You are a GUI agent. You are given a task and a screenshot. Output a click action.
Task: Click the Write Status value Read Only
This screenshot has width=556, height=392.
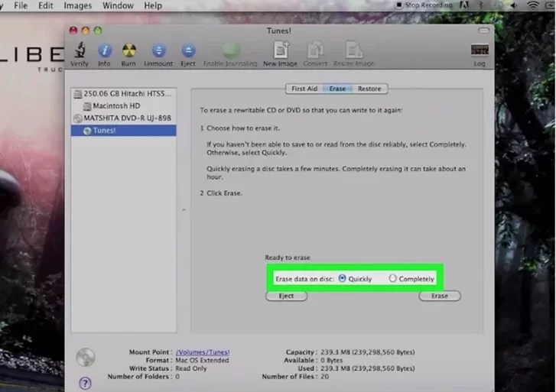[191, 368]
